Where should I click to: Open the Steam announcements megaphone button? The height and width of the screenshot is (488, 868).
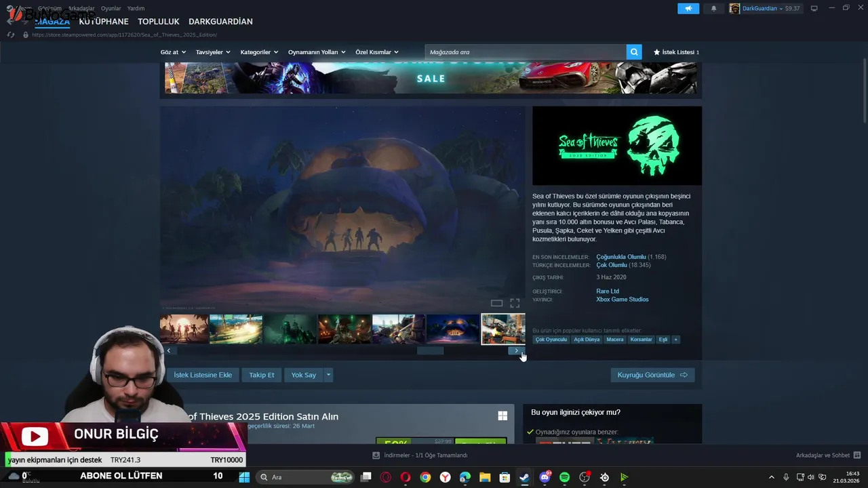pos(688,9)
